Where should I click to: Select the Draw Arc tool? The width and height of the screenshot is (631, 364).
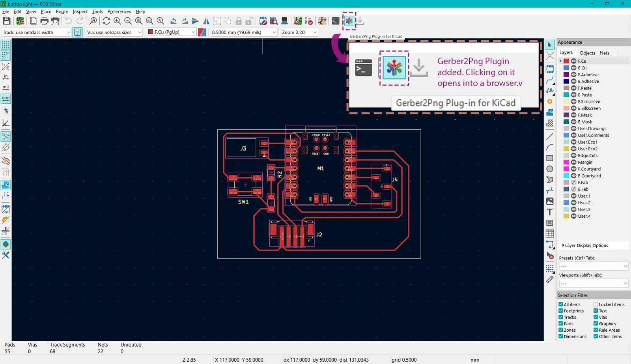tap(550, 147)
